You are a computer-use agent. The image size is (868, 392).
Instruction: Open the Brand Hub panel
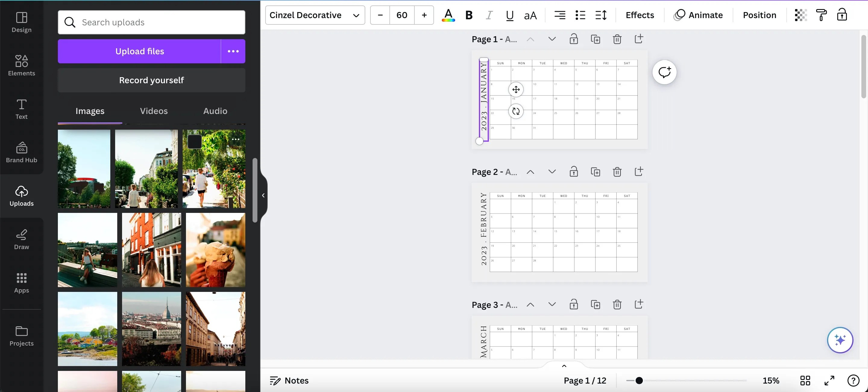(21, 152)
